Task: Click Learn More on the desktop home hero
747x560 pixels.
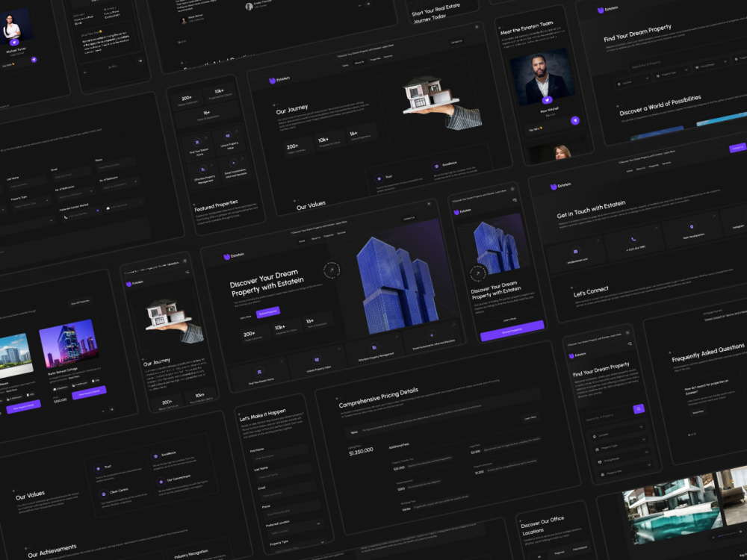Action: 245,317
